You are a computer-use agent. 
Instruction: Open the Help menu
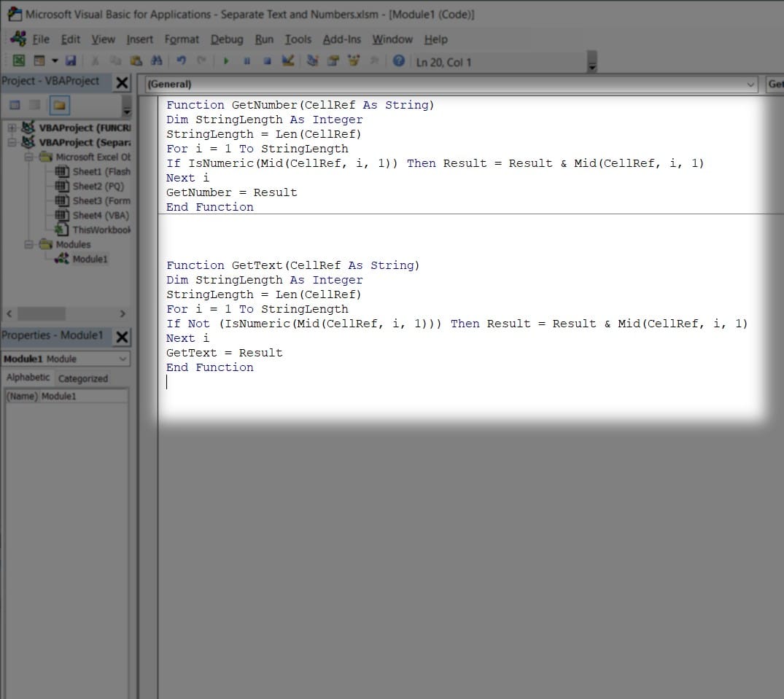[x=435, y=39]
